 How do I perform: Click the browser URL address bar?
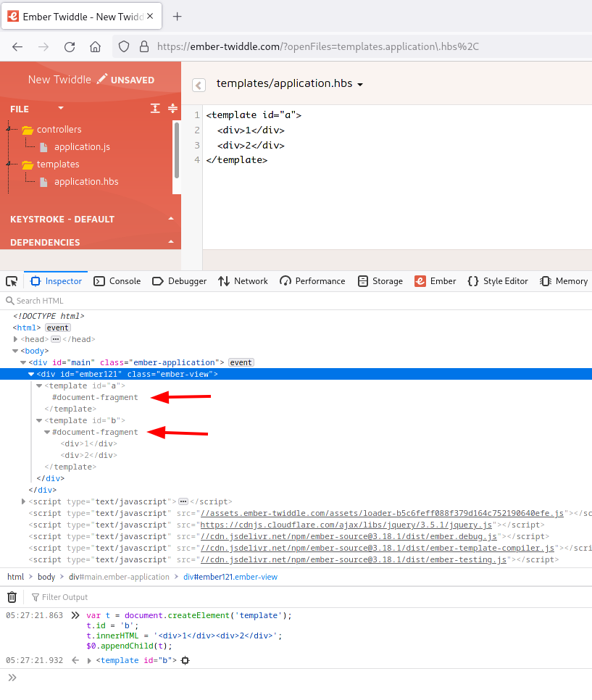click(x=317, y=46)
